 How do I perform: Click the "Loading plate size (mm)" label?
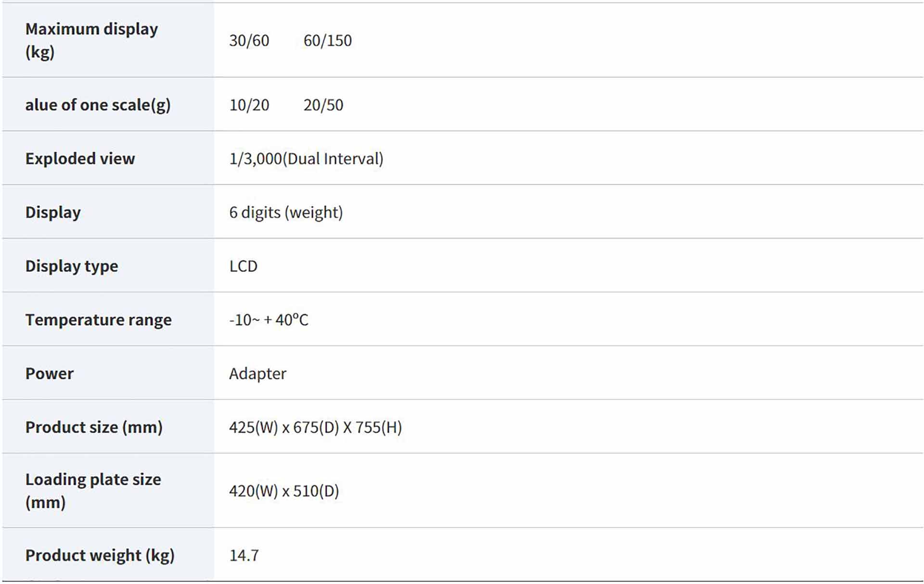[x=93, y=491]
